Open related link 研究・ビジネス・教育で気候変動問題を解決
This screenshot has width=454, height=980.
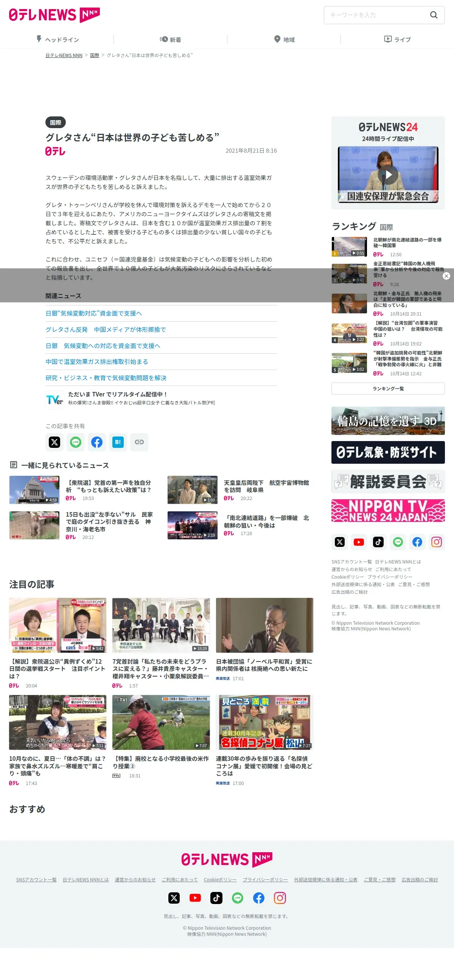point(106,378)
